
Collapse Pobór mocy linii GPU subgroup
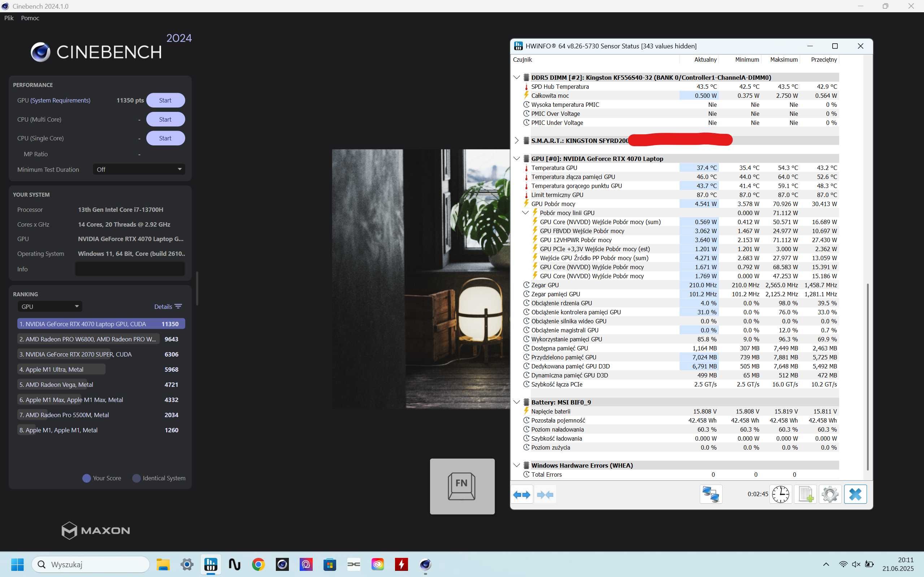[x=525, y=213]
